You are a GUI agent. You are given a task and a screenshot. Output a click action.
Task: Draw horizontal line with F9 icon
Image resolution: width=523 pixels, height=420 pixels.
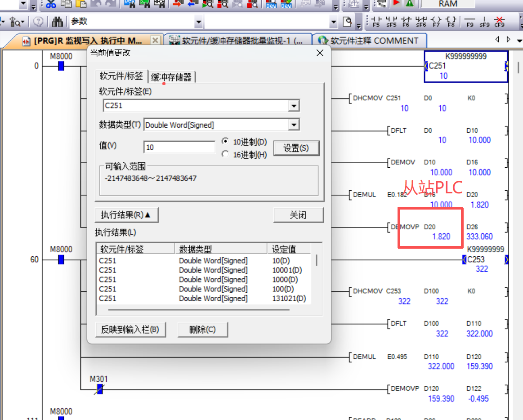click(470, 21)
